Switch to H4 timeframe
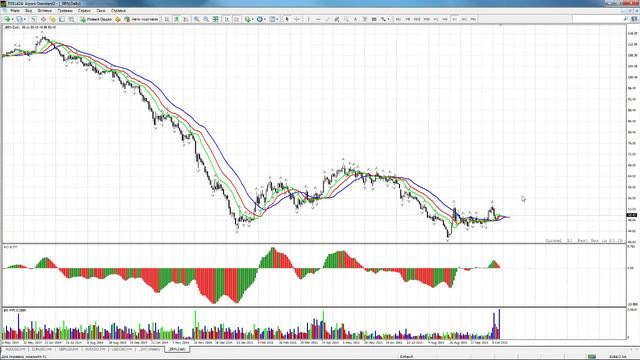The image size is (640, 360). (445, 19)
